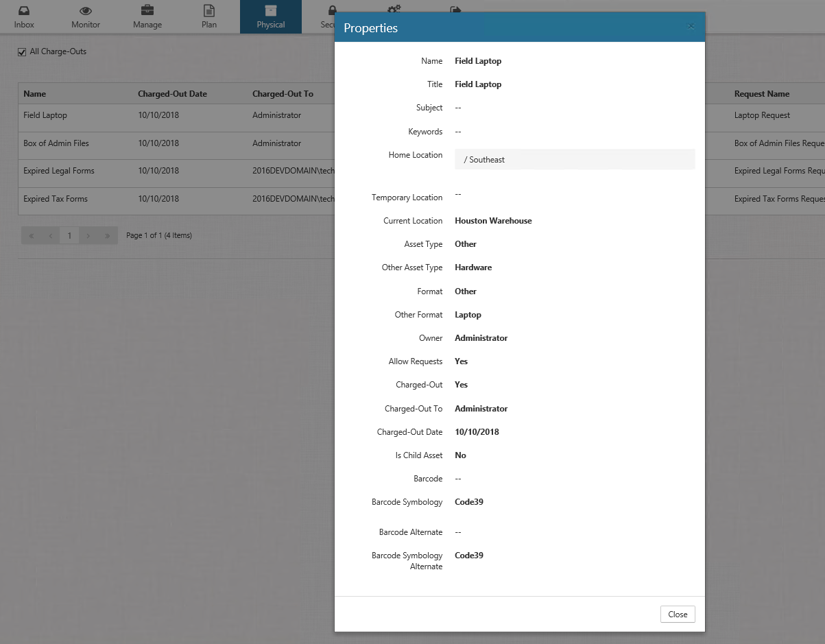Open the Security lock icon

click(x=332, y=8)
